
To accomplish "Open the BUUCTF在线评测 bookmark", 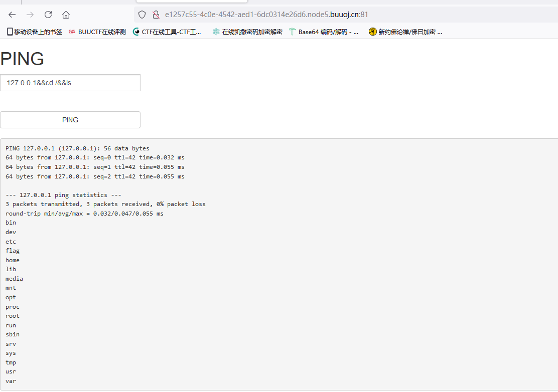I will 97,32.
